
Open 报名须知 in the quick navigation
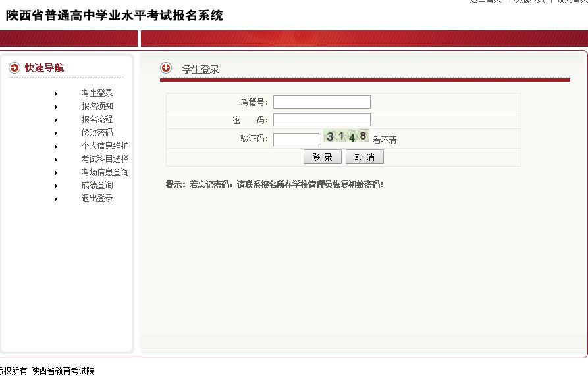coord(97,106)
